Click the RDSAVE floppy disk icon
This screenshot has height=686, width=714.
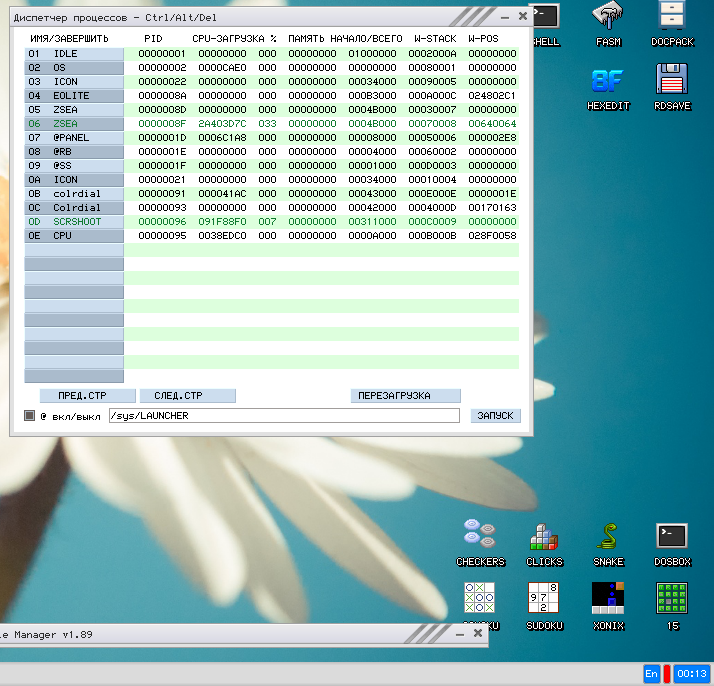671,82
